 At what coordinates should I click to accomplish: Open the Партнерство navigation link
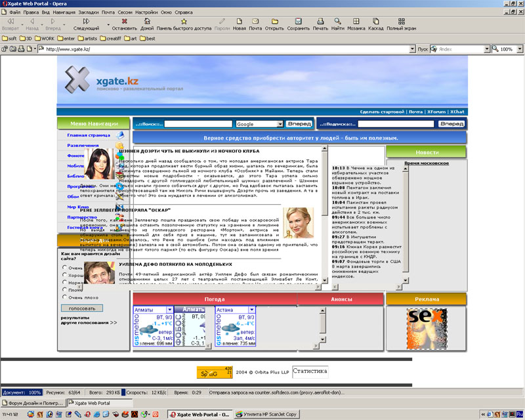coord(82,217)
